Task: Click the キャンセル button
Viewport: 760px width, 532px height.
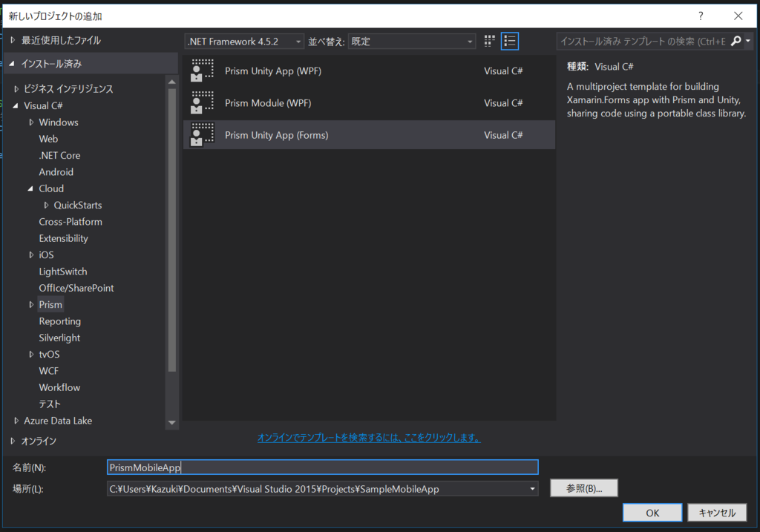Action: click(717, 513)
